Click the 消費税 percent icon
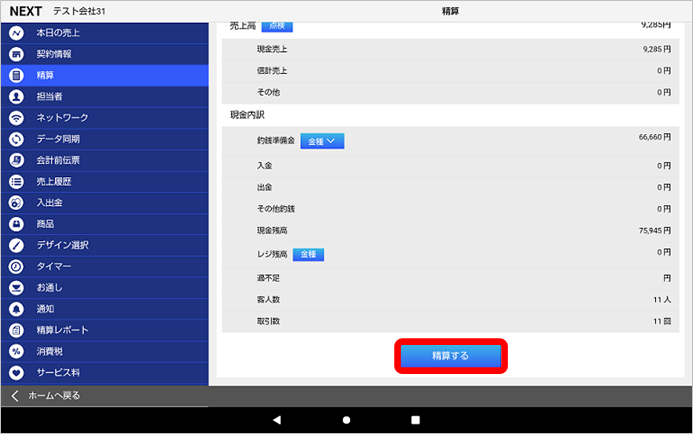This screenshot has height=434, width=694. pos(16,351)
